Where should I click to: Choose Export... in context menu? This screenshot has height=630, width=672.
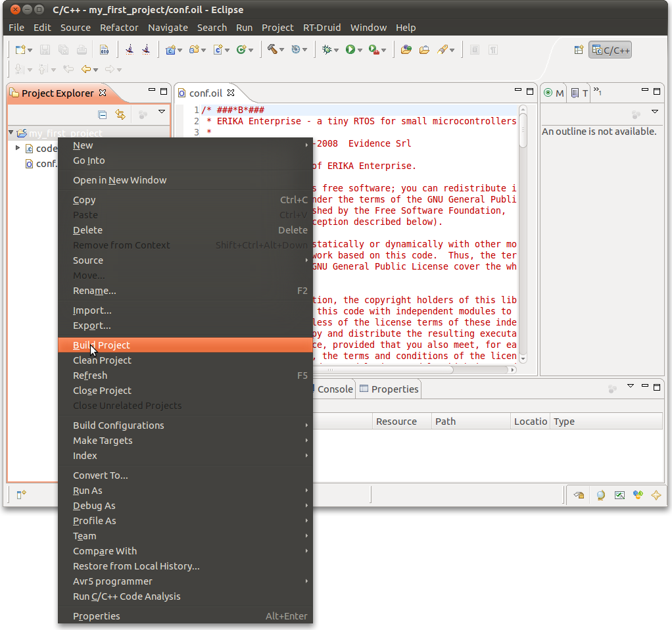click(x=185, y=326)
